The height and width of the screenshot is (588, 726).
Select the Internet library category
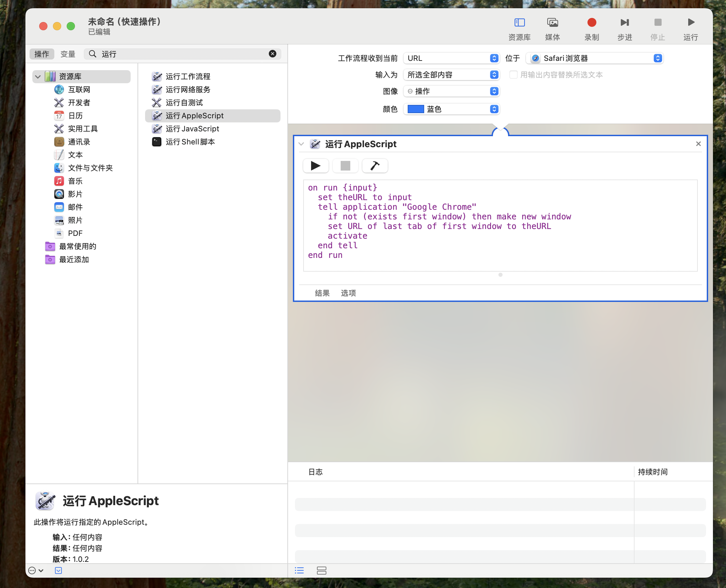pyautogui.click(x=79, y=89)
